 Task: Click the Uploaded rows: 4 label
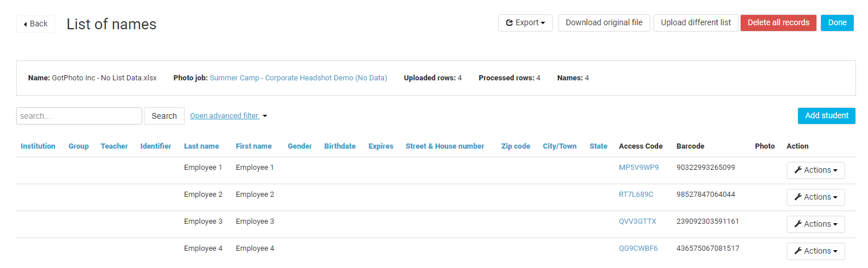tap(433, 78)
